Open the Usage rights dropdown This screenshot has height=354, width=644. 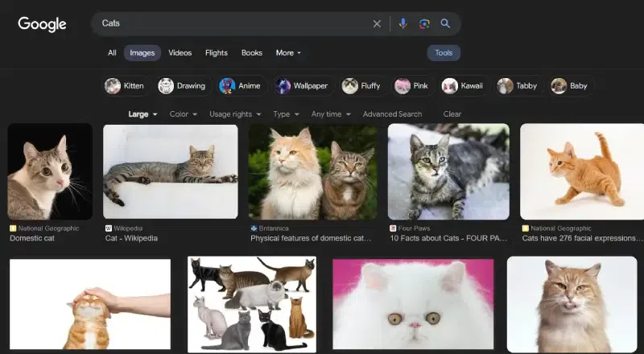pos(235,114)
